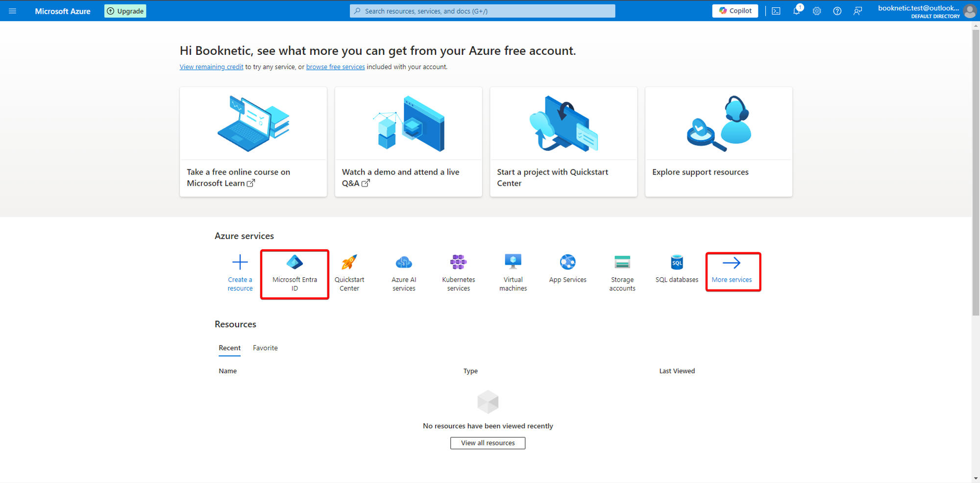Open App Services
This screenshot has width=980, height=483.
point(567,269)
